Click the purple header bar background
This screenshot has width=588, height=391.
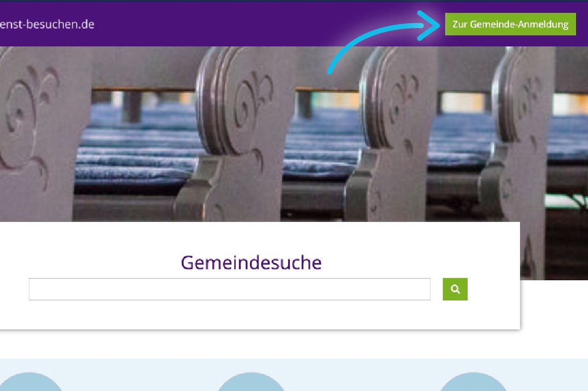coord(230,24)
